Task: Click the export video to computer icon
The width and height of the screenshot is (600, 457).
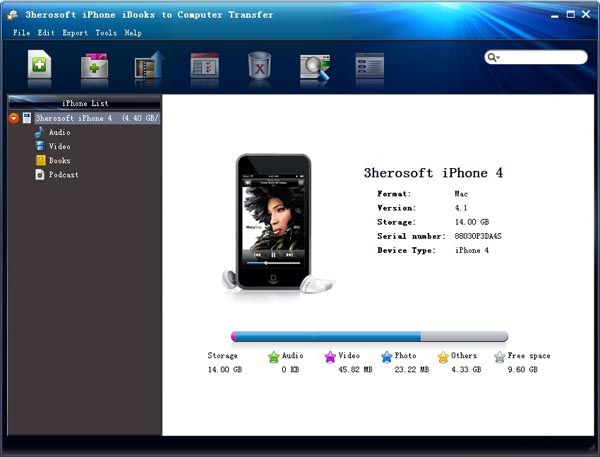Action: pyautogui.click(x=150, y=64)
